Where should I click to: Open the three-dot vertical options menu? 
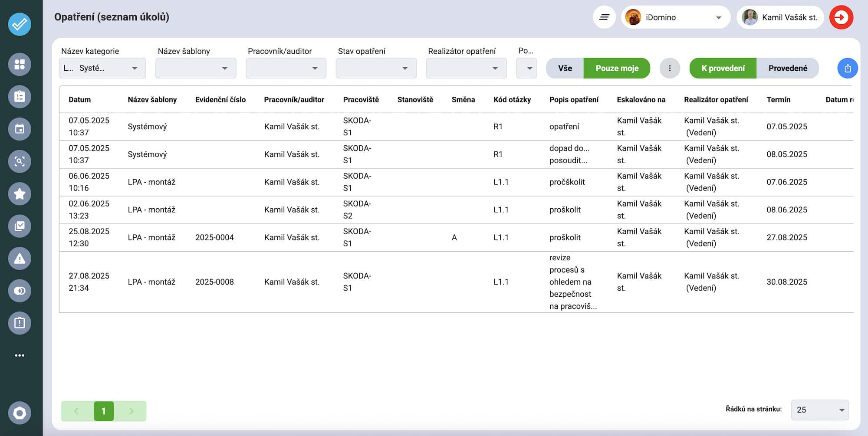[670, 69]
